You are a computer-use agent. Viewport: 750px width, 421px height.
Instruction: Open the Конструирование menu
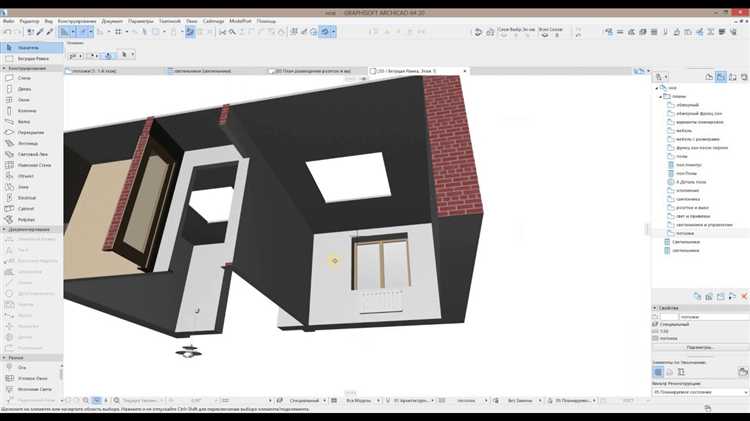tap(77, 21)
